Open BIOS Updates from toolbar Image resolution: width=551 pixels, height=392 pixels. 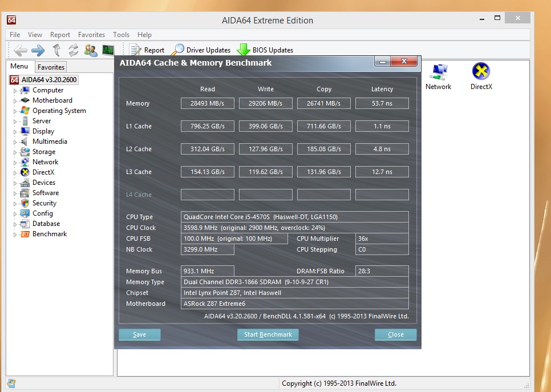(265, 50)
